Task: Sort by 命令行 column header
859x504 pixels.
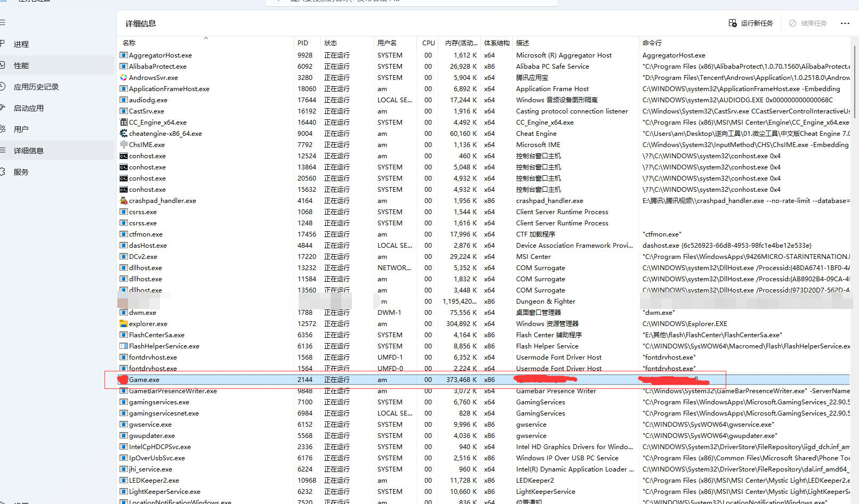Action: [x=745, y=43]
